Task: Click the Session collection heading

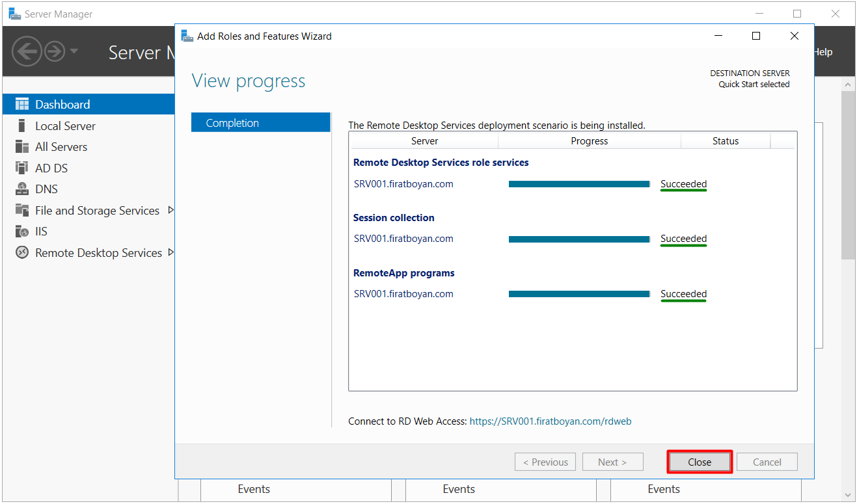Action: (x=394, y=218)
